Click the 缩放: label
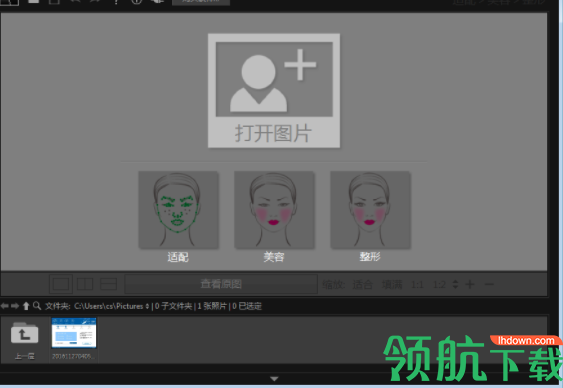 click(334, 285)
